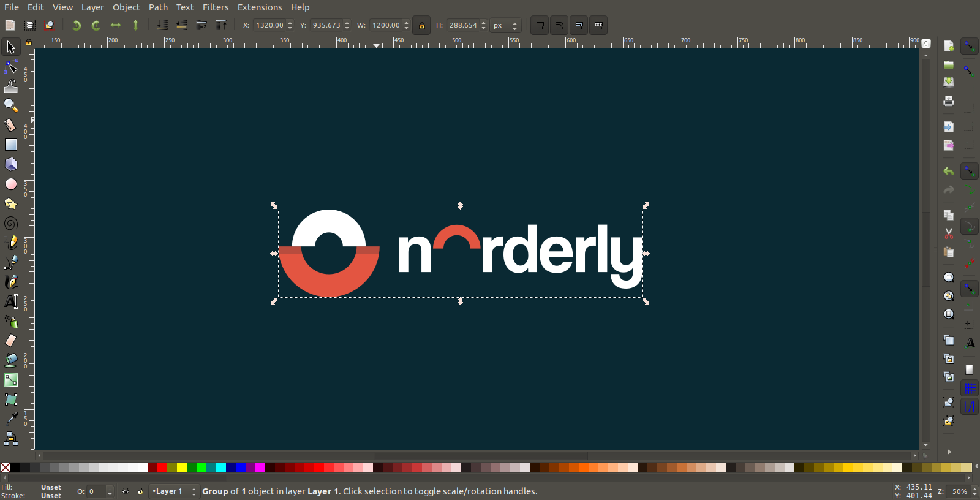
Task: Select the Measure ruler tool
Action: [x=11, y=125]
